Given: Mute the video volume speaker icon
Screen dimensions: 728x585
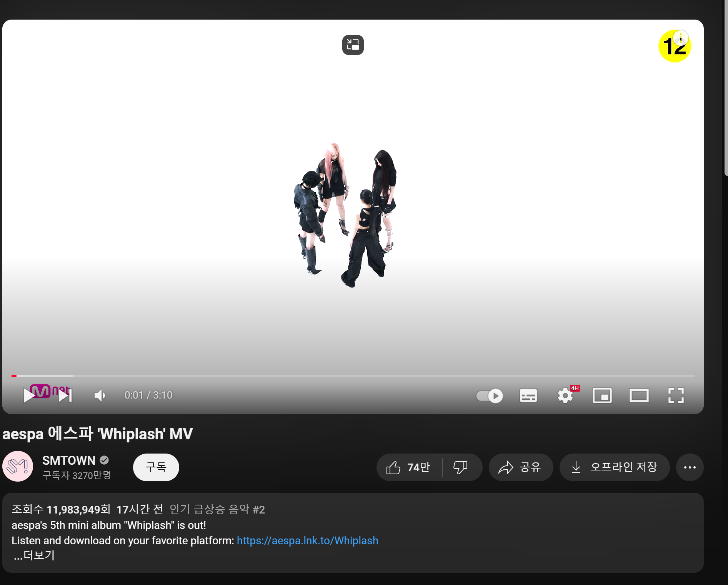Looking at the screenshot, I should tap(100, 396).
